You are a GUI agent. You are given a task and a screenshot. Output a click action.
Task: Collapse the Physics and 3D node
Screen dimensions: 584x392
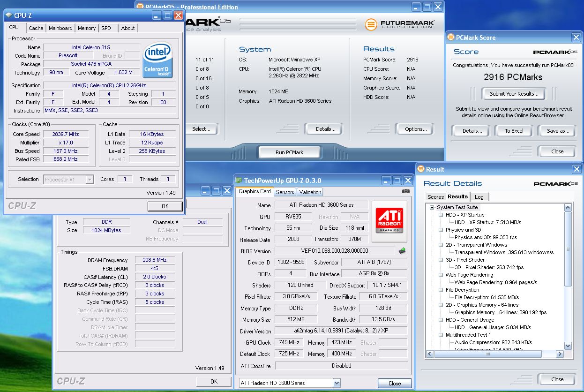point(441,230)
